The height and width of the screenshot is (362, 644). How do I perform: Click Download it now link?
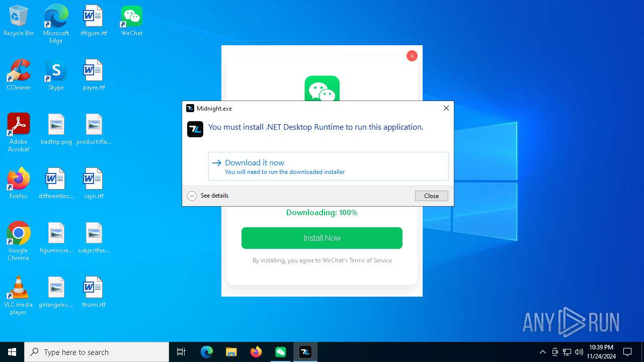coord(329,166)
